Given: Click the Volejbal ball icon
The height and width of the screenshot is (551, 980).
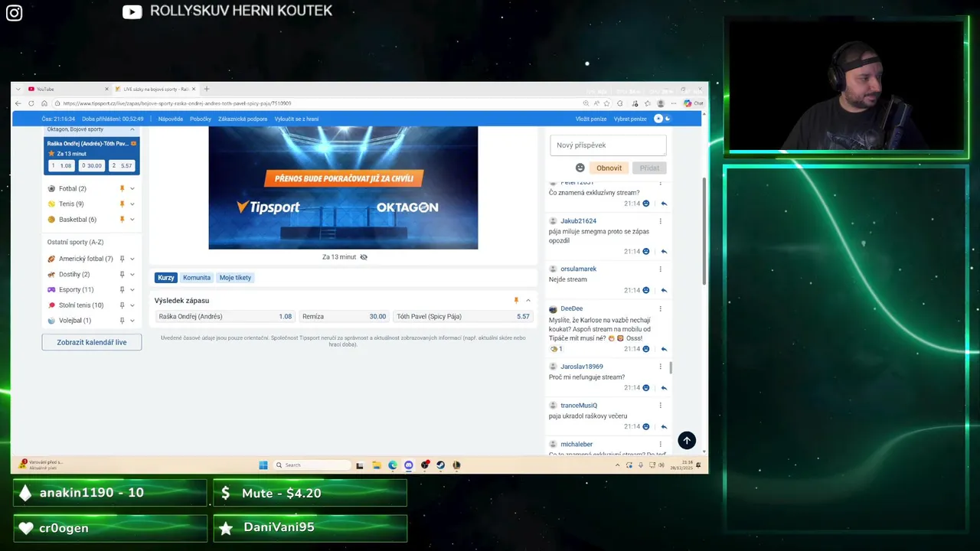Looking at the screenshot, I should [x=51, y=321].
